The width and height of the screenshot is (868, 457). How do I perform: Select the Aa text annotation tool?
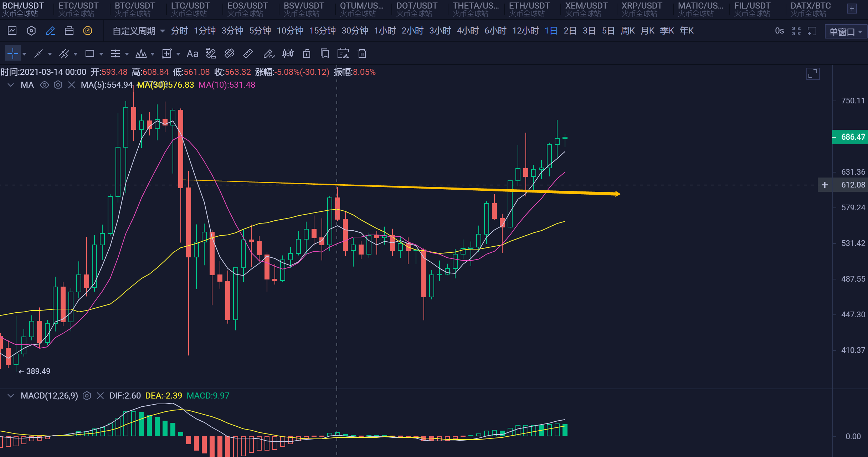point(192,53)
